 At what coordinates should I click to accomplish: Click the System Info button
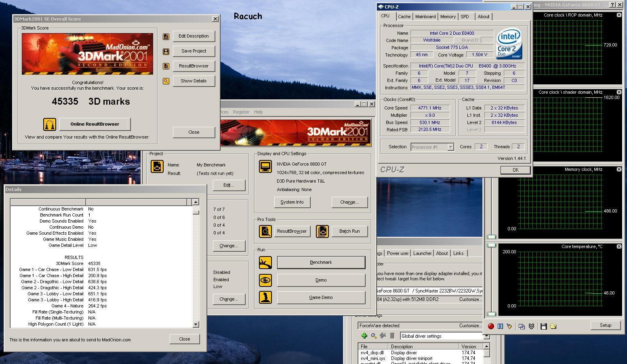coord(292,202)
